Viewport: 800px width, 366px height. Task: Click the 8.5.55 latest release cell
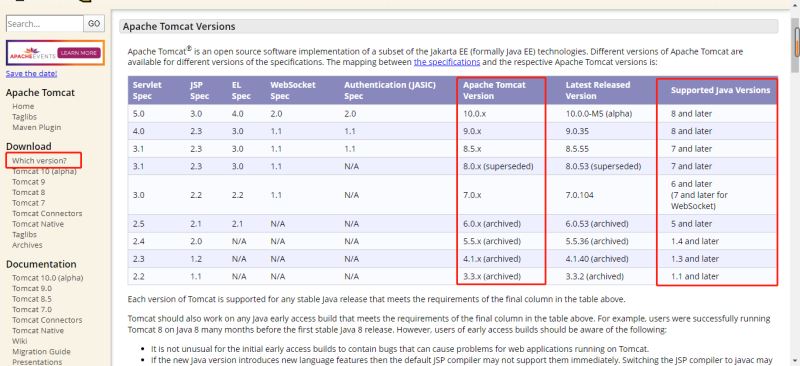click(x=577, y=149)
